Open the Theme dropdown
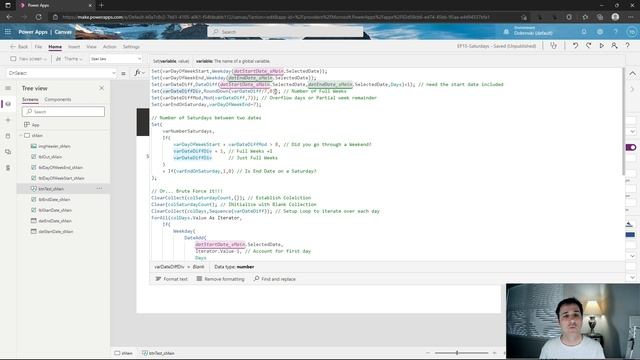The width and height of the screenshot is (640, 360). pos(69,59)
